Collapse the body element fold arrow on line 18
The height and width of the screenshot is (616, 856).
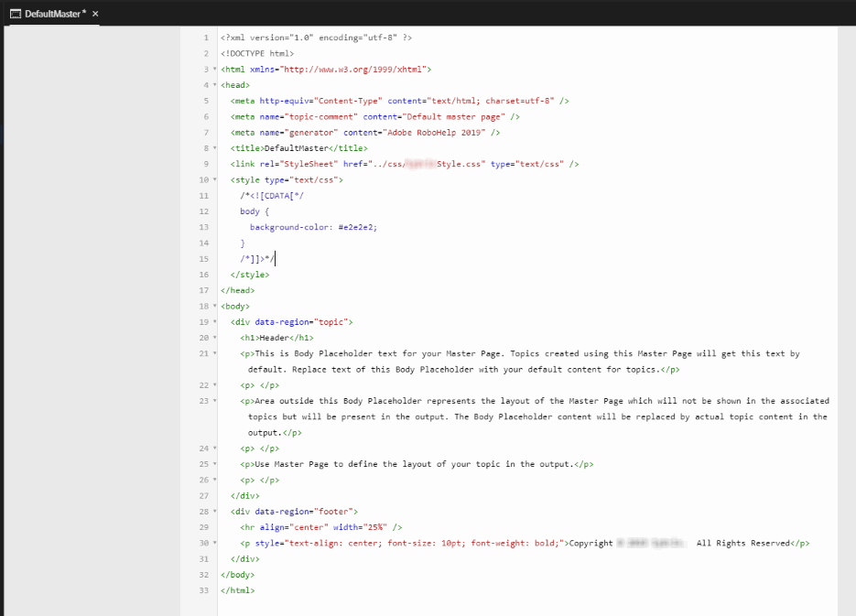point(214,306)
